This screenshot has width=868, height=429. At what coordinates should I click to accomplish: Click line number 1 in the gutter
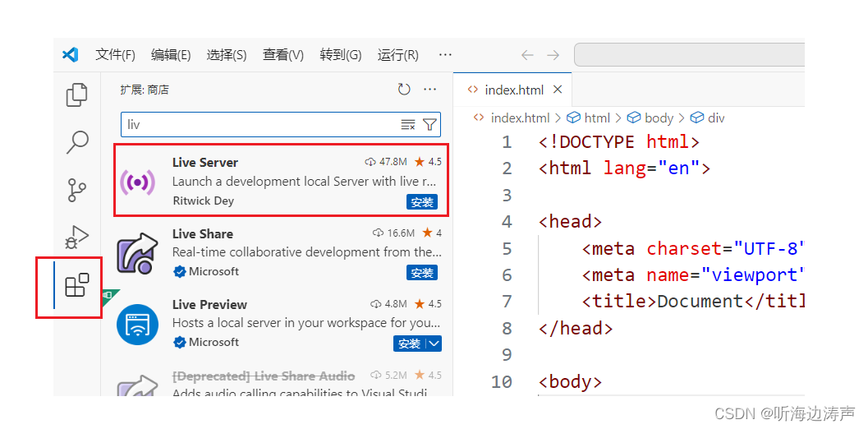tap(507, 142)
